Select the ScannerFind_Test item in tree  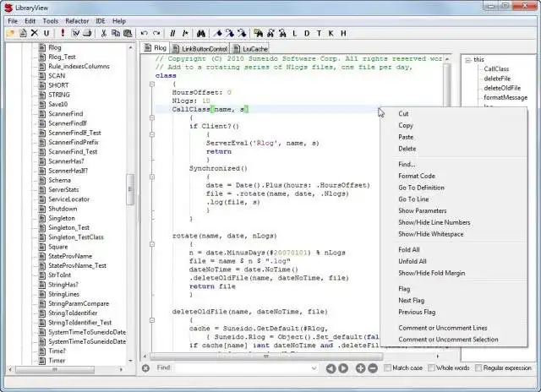[x=73, y=152]
